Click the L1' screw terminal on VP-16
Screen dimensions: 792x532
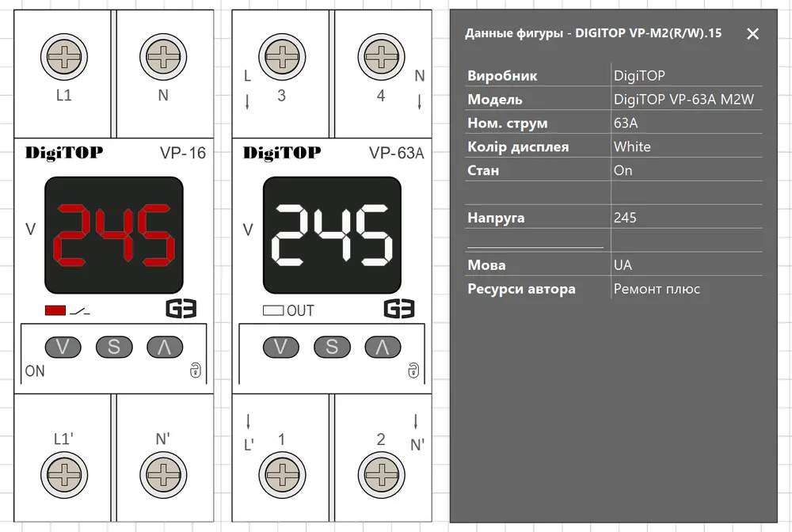coord(64,475)
